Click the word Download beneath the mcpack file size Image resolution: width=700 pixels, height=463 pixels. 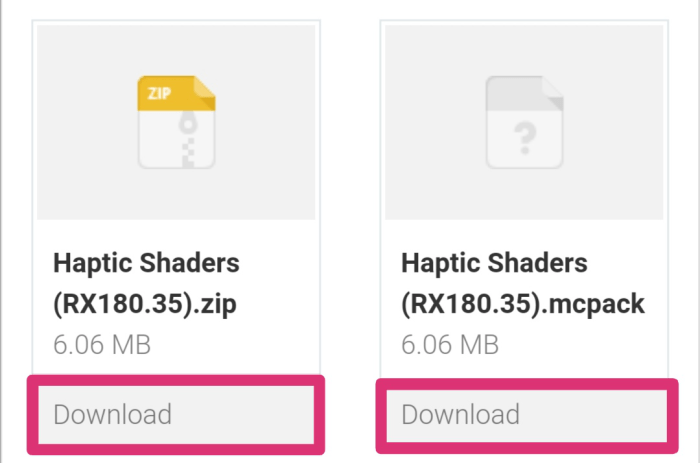(x=460, y=414)
